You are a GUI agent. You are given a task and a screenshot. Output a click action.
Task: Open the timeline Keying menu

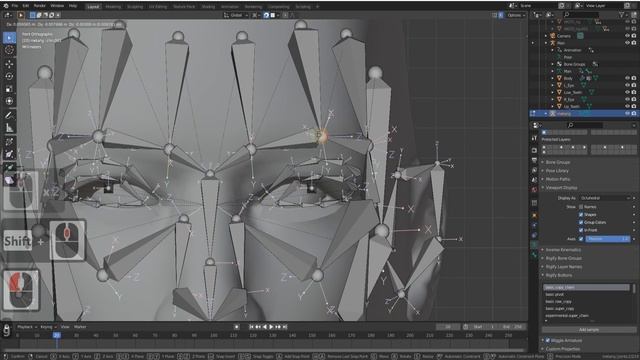[48, 327]
